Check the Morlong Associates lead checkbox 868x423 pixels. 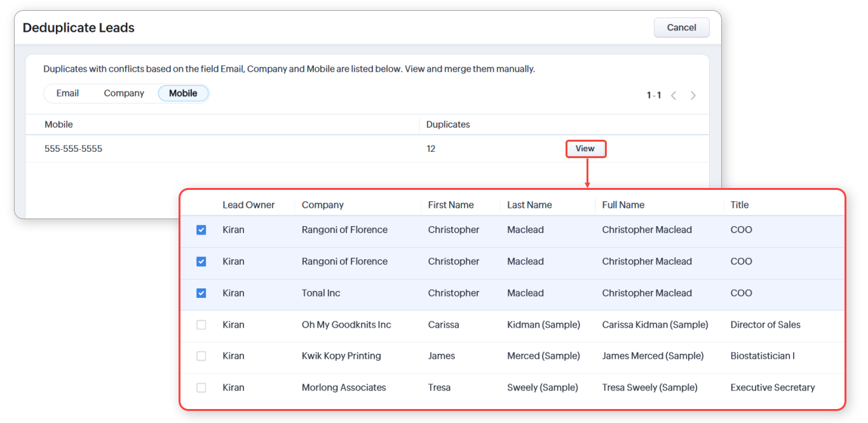coord(201,387)
